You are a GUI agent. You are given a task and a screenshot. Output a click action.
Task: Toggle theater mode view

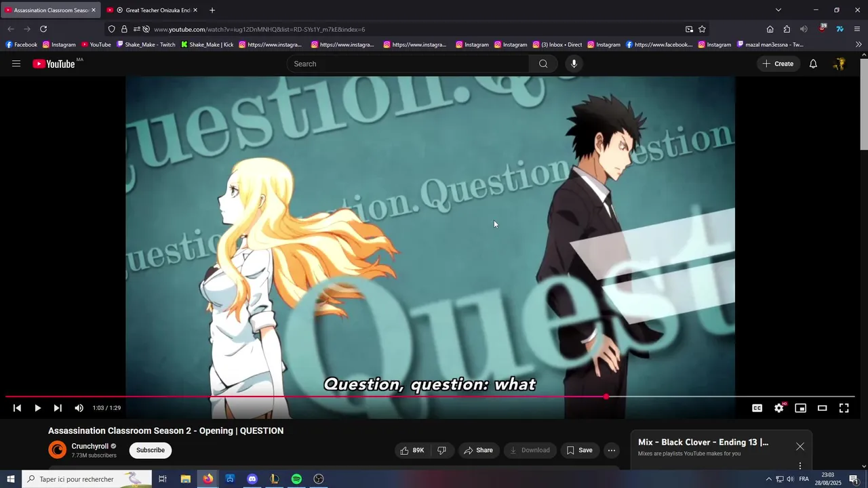(x=822, y=408)
